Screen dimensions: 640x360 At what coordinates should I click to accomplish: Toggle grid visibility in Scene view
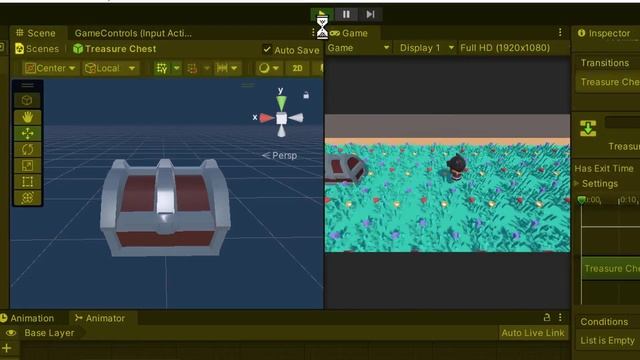coord(162,68)
